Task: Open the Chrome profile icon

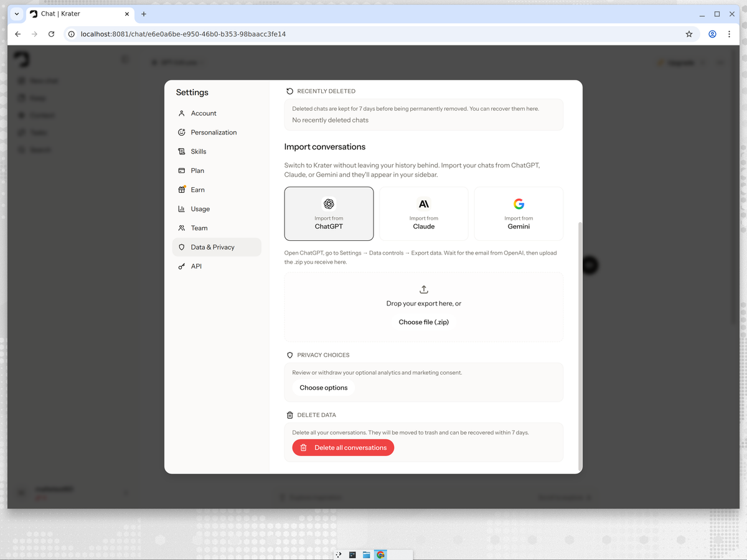Action: pos(712,34)
